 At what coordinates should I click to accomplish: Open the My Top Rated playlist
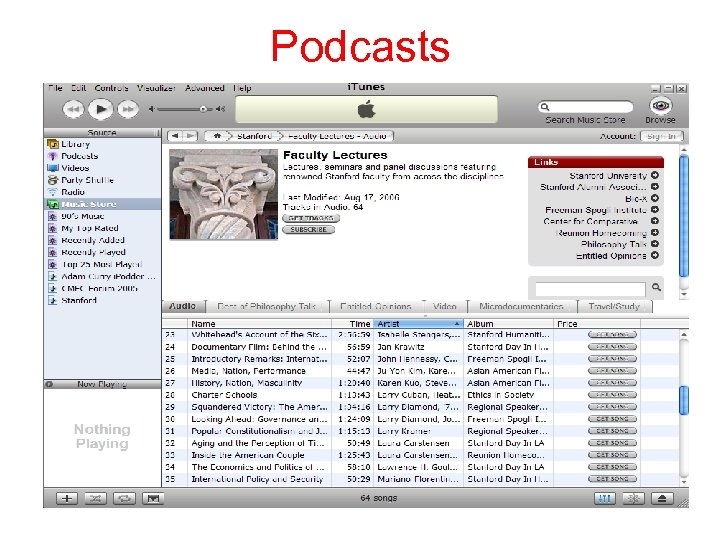(90, 228)
